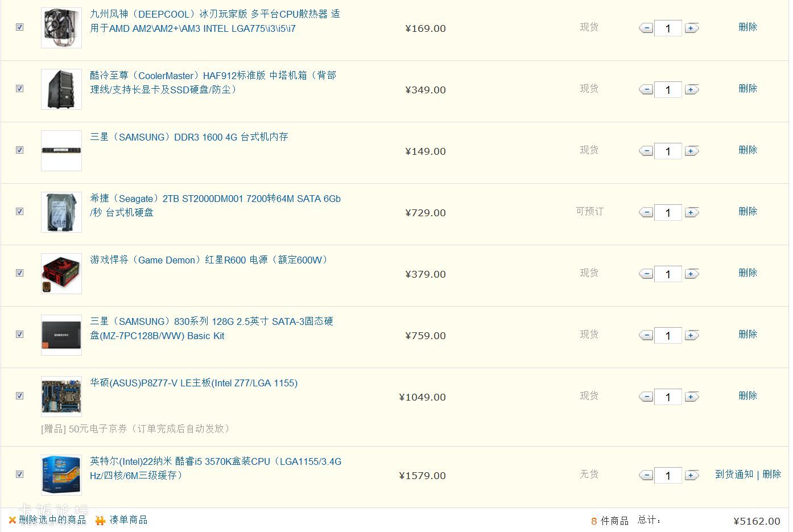
Task: Increase quantity of Game Demon R600 power supply
Action: click(x=692, y=274)
